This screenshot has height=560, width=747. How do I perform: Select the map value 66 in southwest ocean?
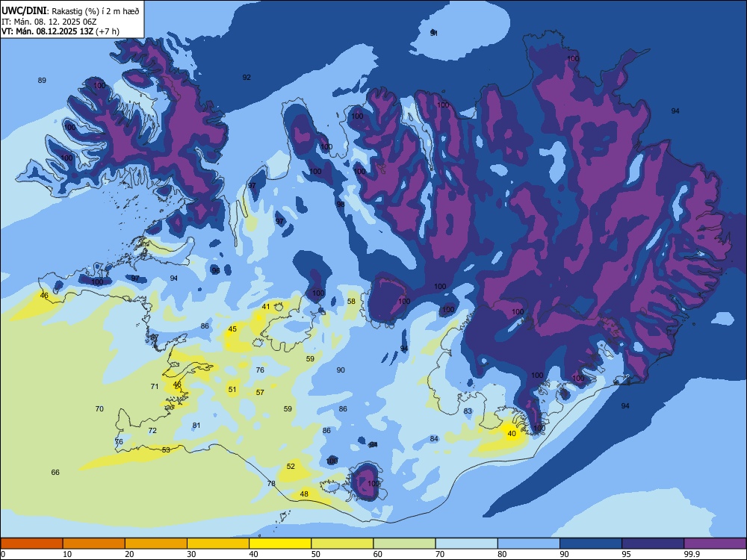pos(55,473)
